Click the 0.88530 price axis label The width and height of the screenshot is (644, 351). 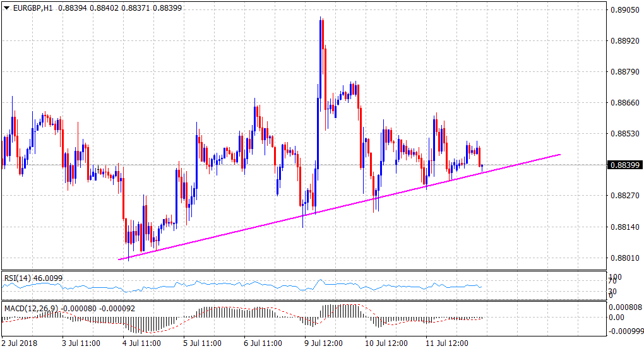625,134
